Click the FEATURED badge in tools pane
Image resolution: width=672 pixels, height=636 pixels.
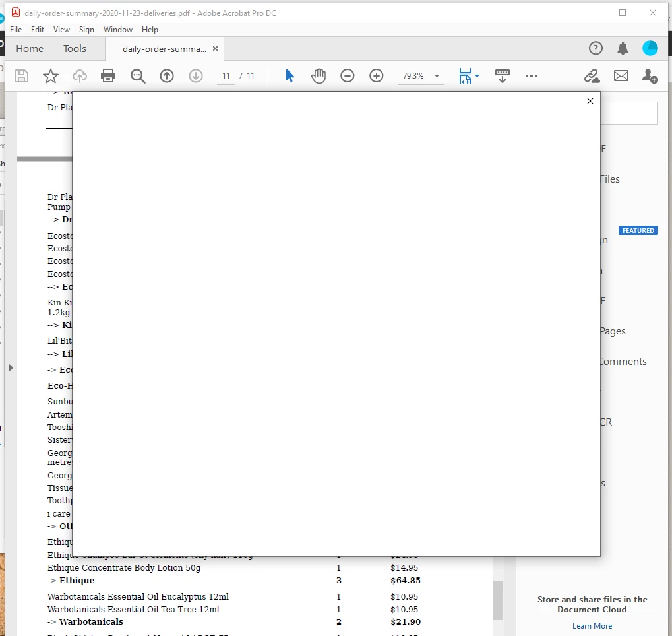tap(638, 230)
